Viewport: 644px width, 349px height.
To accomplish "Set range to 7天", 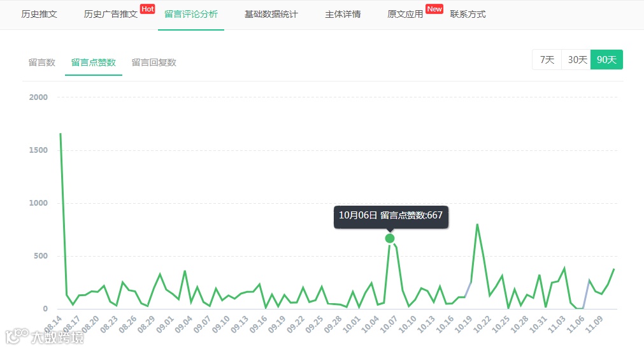I will pyautogui.click(x=547, y=59).
